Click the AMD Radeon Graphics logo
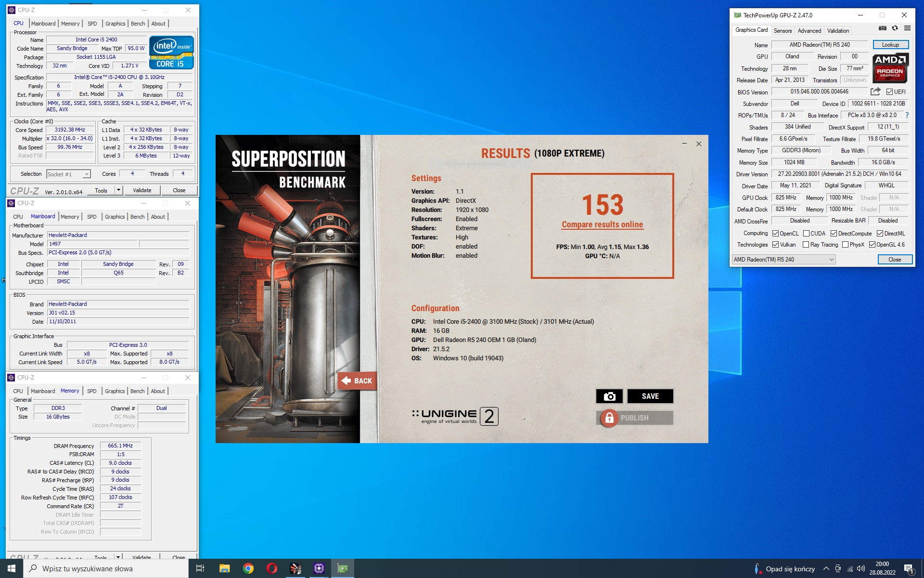Screen dimensions: 924x578 click(x=890, y=68)
